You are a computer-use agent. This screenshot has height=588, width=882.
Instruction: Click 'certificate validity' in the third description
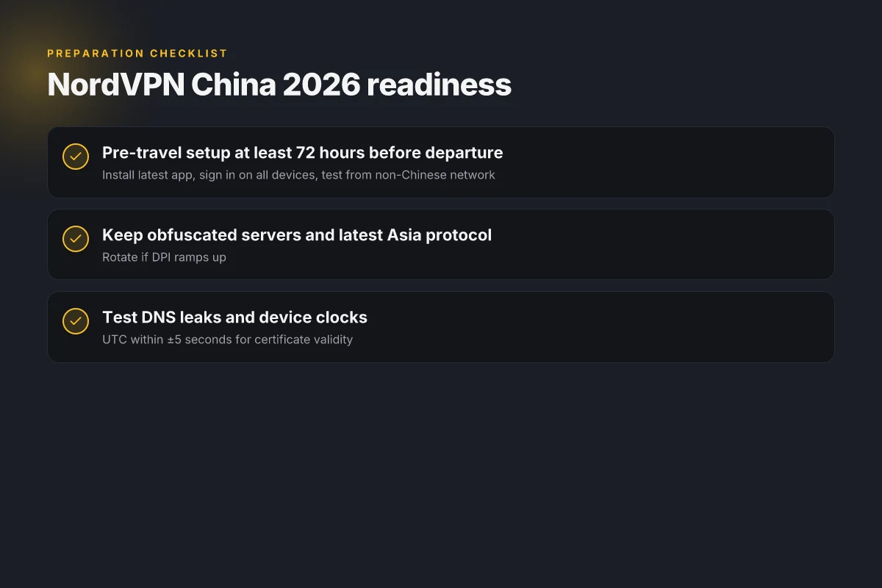(304, 340)
